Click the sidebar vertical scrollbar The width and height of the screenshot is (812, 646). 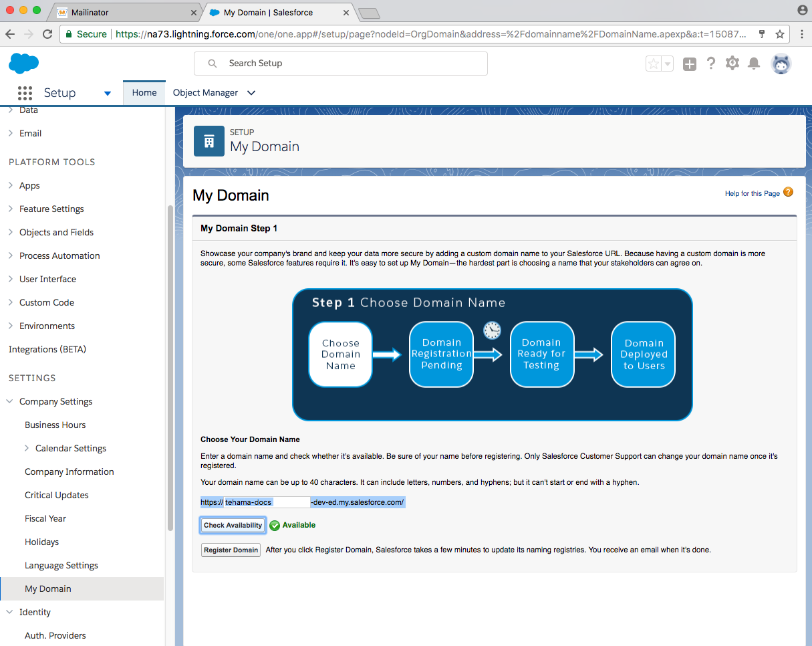coord(170,368)
